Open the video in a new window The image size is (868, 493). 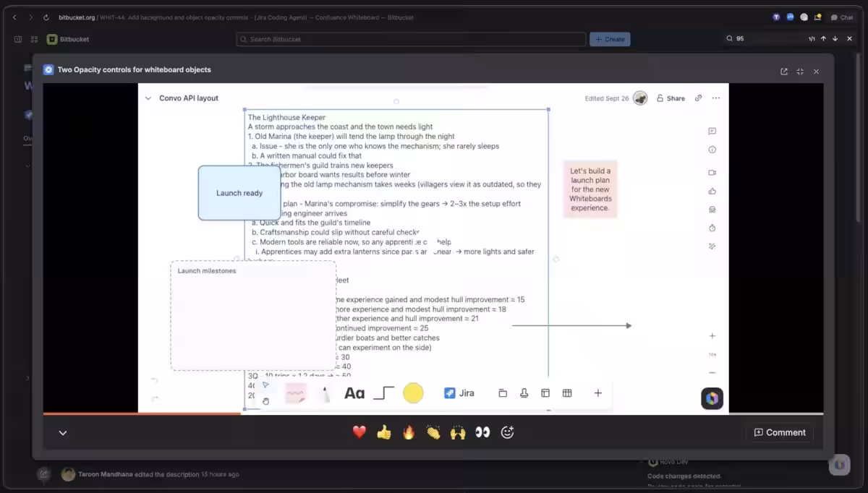[x=784, y=72]
